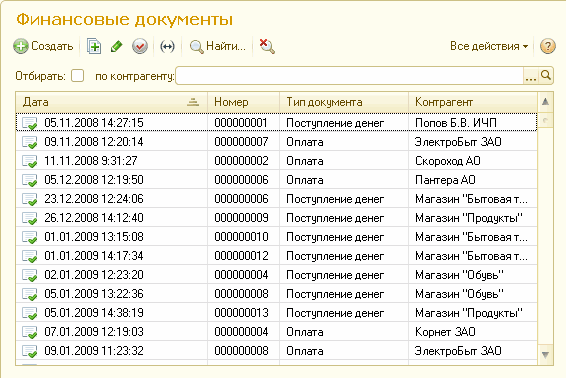Image resolution: width=566 pixels, height=378 pixels.
Task: Cancel search with the red-cross magnifier icon
Action: pos(267,47)
